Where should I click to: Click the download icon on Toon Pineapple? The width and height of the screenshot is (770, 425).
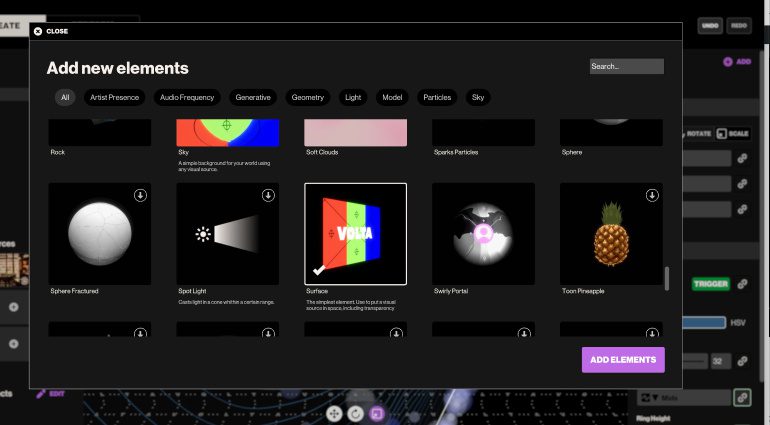(651, 195)
